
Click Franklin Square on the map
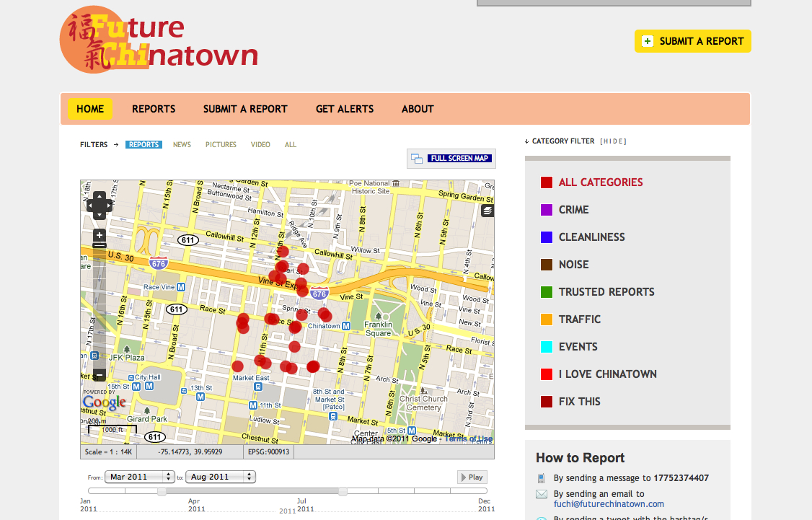click(x=379, y=328)
